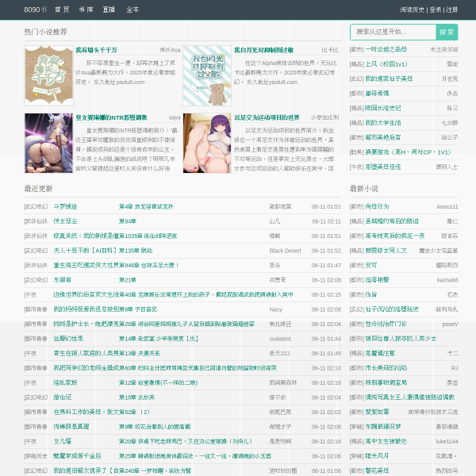Click author 七分醉 in sidebar list
Image resolution: width=476 pixels, height=476 pixels.
(450, 123)
